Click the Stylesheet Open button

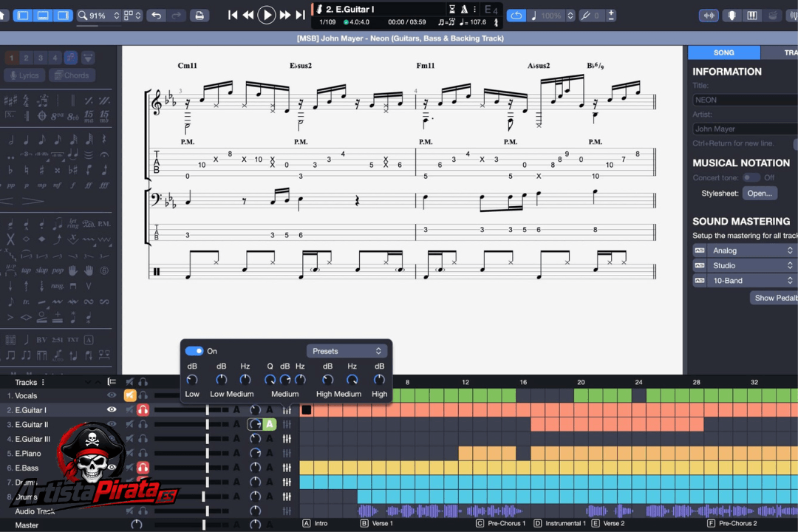pyautogui.click(x=760, y=193)
